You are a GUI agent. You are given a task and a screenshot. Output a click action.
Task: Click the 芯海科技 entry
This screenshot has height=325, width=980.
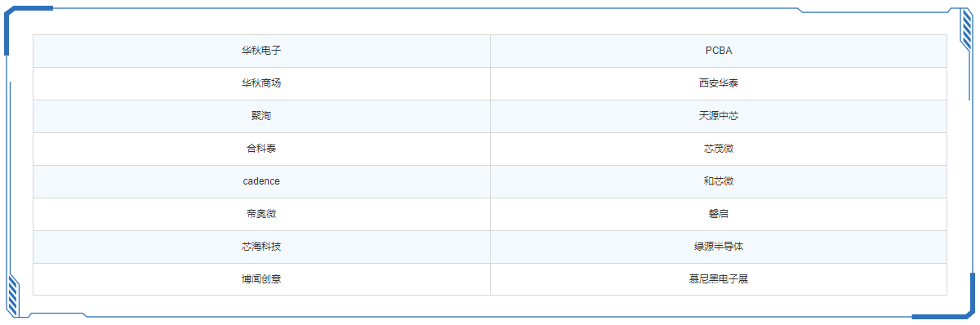(x=261, y=247)
